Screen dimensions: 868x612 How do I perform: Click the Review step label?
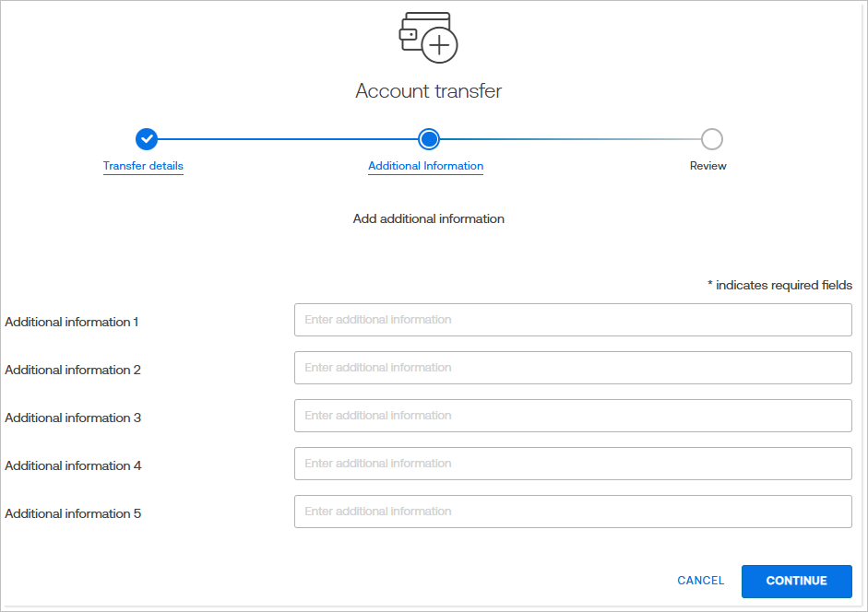click(707, 166)
